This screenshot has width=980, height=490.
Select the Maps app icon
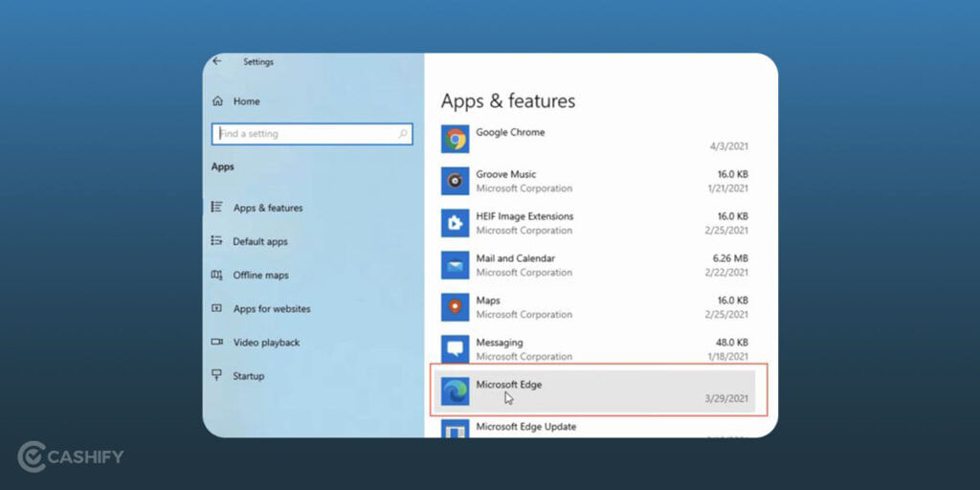[455, 307]
